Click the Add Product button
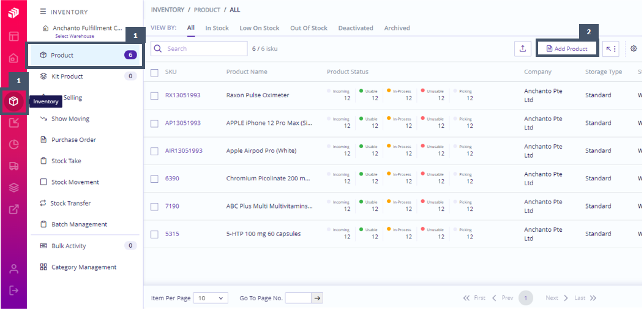This screenshot has width=644, height=310. [567, 49]
